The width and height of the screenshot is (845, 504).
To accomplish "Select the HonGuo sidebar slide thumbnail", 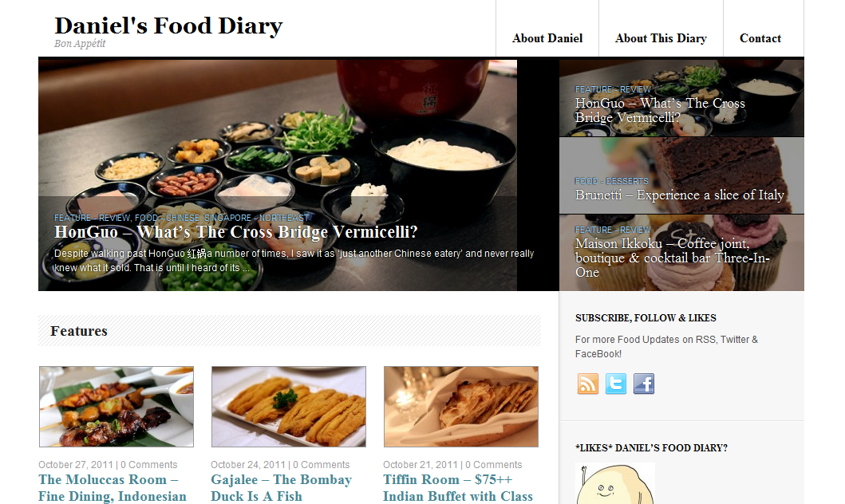I will click(x=681, y=98).
